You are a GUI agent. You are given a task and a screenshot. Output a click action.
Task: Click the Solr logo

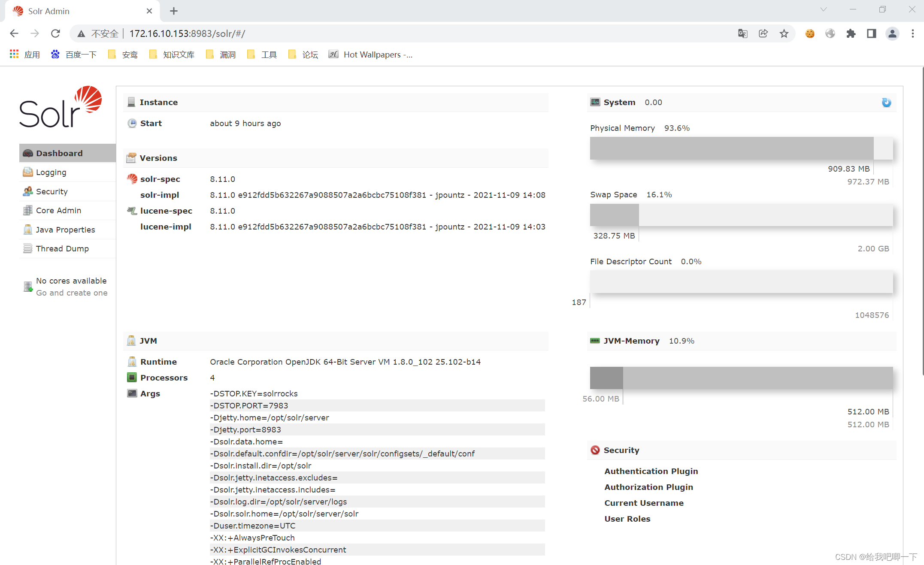click(61, 107)
